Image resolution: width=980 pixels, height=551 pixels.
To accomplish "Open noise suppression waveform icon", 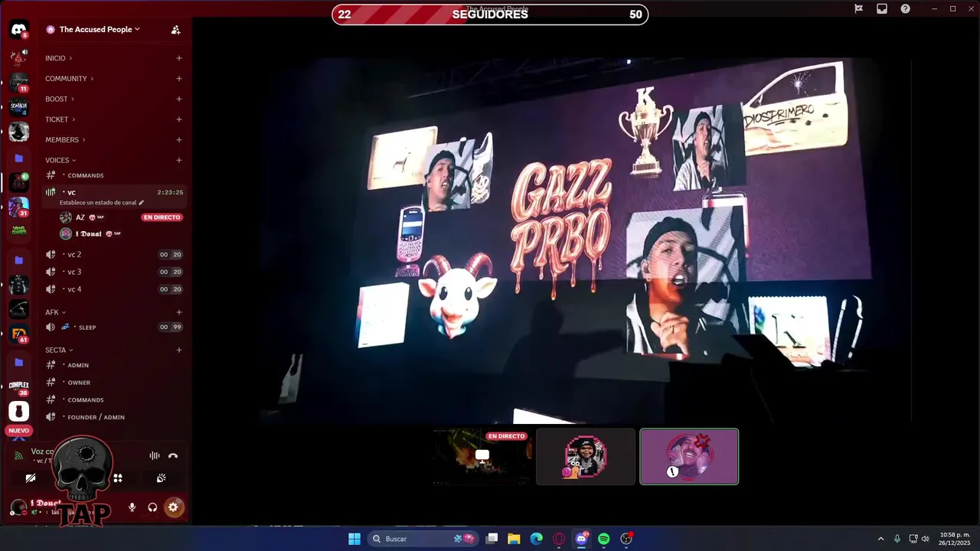I will (155, 455).
